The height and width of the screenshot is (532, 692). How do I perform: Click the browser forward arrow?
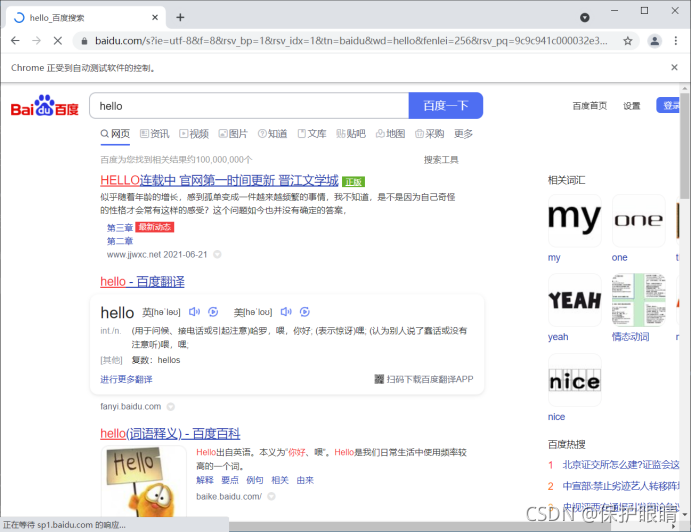tap(37, 41)
